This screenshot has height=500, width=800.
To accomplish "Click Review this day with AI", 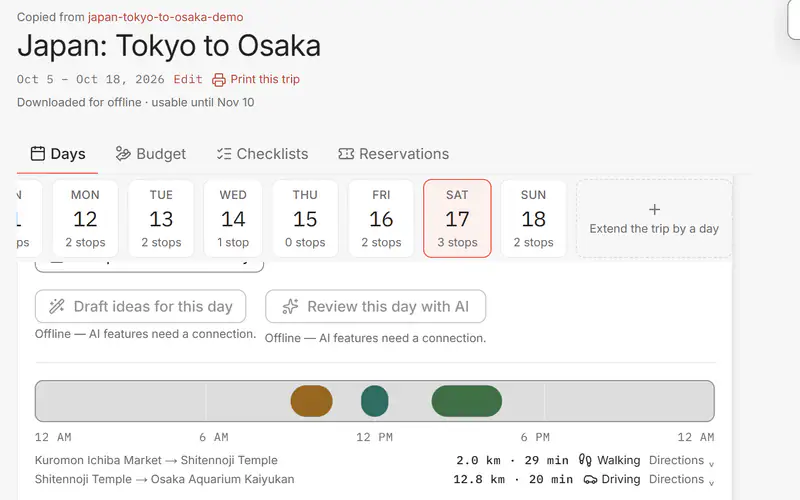I will pyautogui.click(x=376, y=306).
